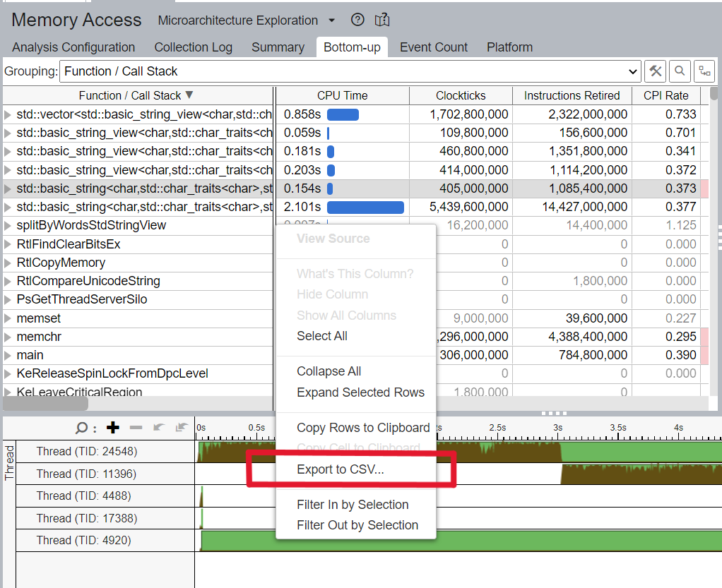Expand the main function row

click(x=7, y=355)
